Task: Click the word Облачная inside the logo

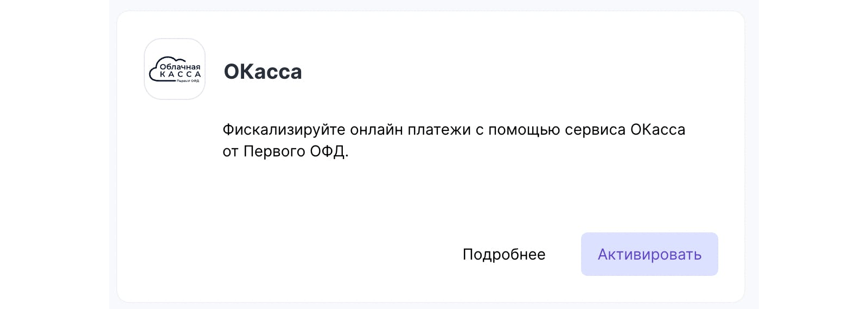Action: 180,67
